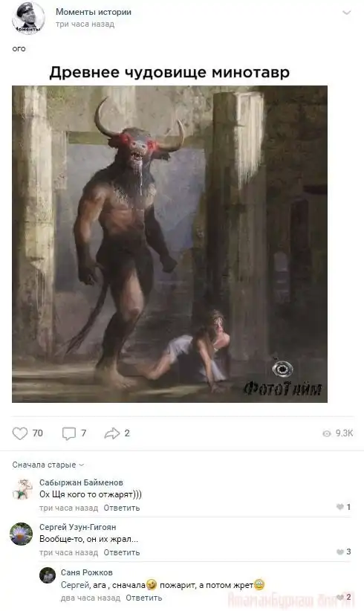
Task: Share the post using the arrow icon
Action: tap(112, 433)
